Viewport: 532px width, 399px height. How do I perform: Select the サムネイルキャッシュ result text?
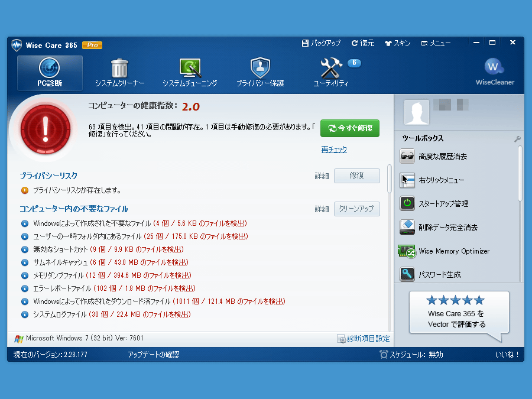coord(111,262)
